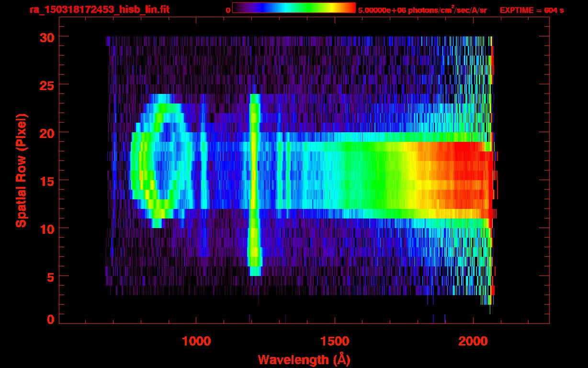Click the 2000 wavelength tick label

pyautogui.click(x=473, y=341)
